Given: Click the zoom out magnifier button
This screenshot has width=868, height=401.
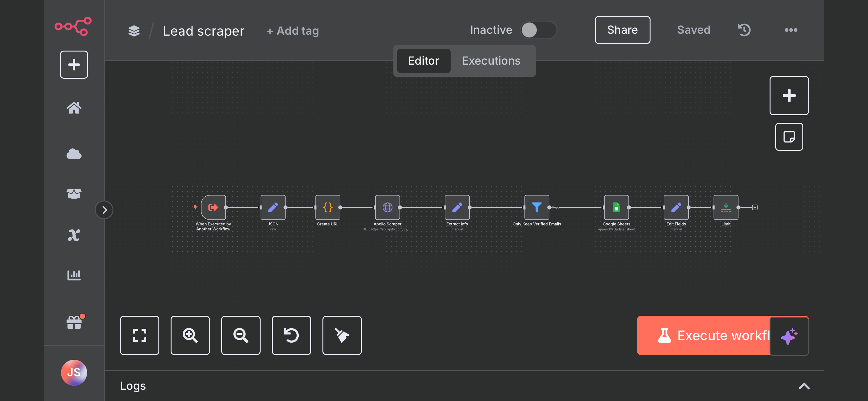Looking at the screenshot, I should (241, 335).
